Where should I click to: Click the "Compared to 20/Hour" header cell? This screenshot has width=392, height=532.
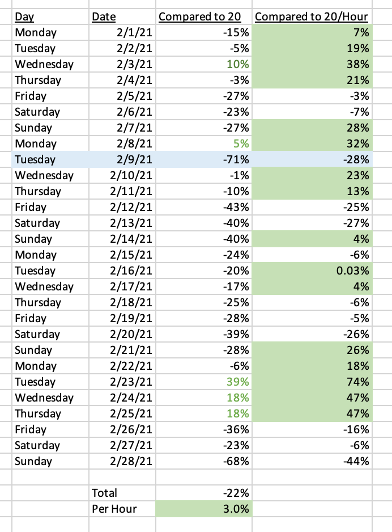[x=312, y=16]
